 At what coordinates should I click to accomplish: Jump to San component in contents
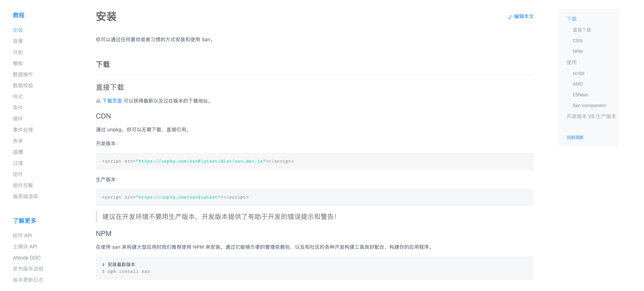589,106
